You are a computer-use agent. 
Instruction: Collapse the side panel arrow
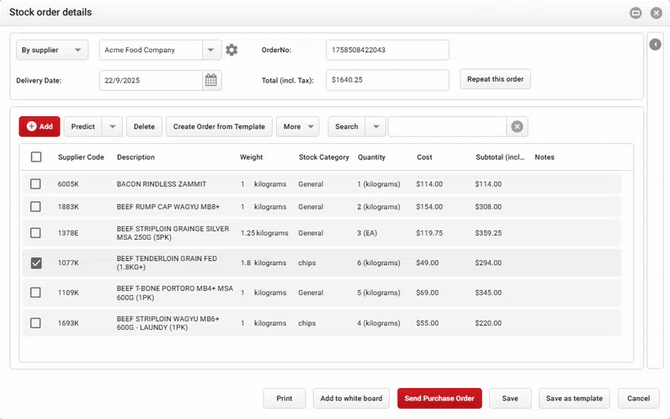655,45
